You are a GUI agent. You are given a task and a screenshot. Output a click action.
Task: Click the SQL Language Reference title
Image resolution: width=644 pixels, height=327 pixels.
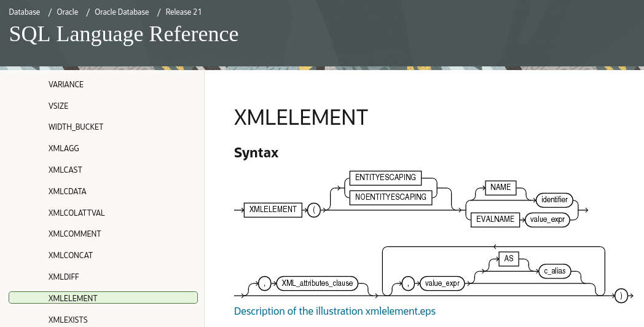tap(124, 34)
